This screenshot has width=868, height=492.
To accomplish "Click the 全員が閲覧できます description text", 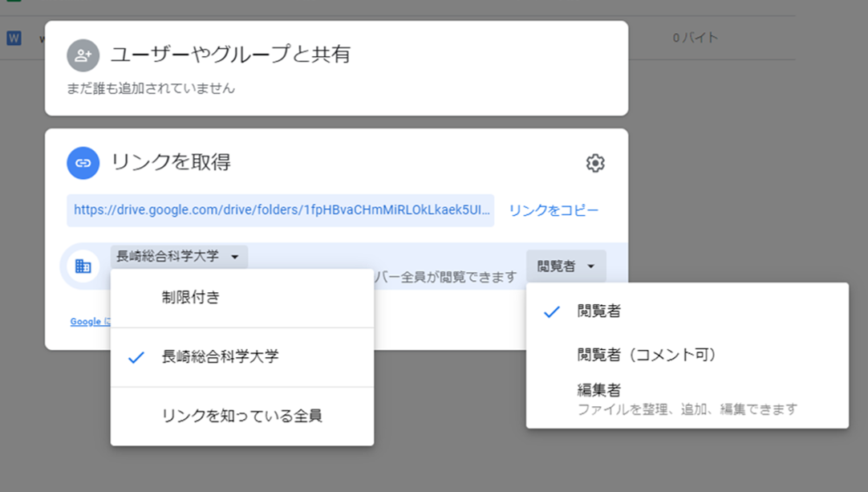I will click(x=459, y=277).
